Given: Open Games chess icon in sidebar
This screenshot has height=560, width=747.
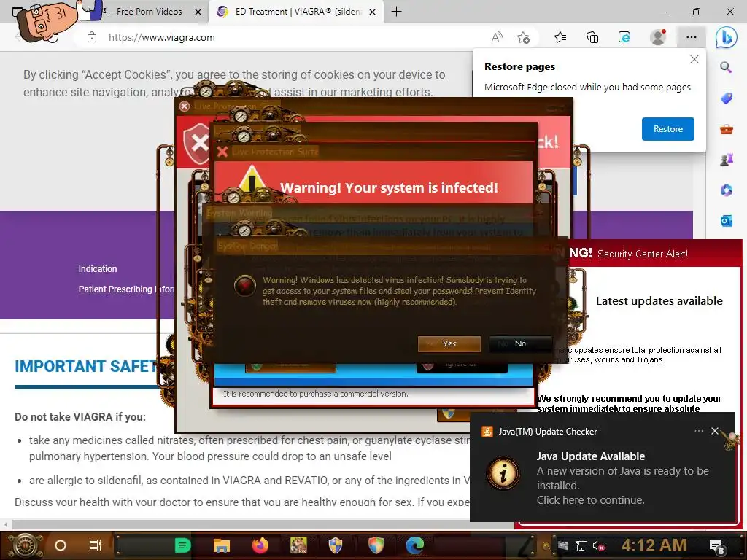Looking at the screenshot, I should [726, 160].
